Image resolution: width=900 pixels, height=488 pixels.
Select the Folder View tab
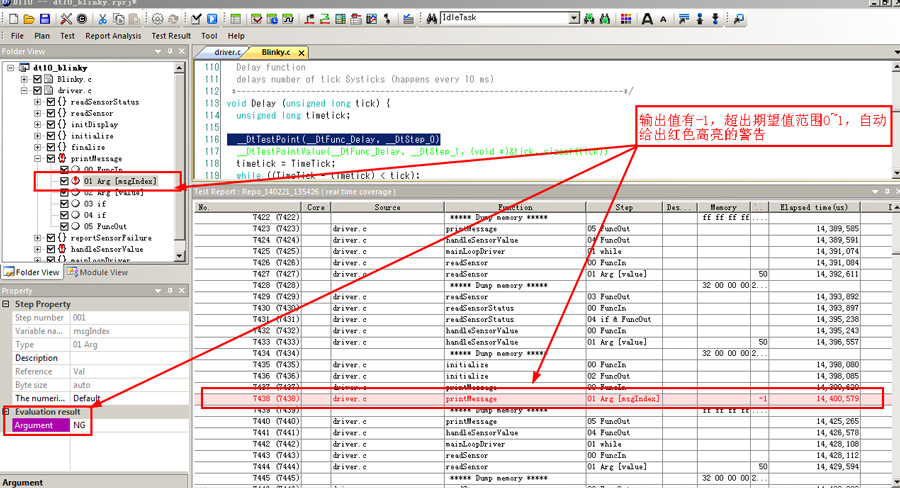pos(32,272)
